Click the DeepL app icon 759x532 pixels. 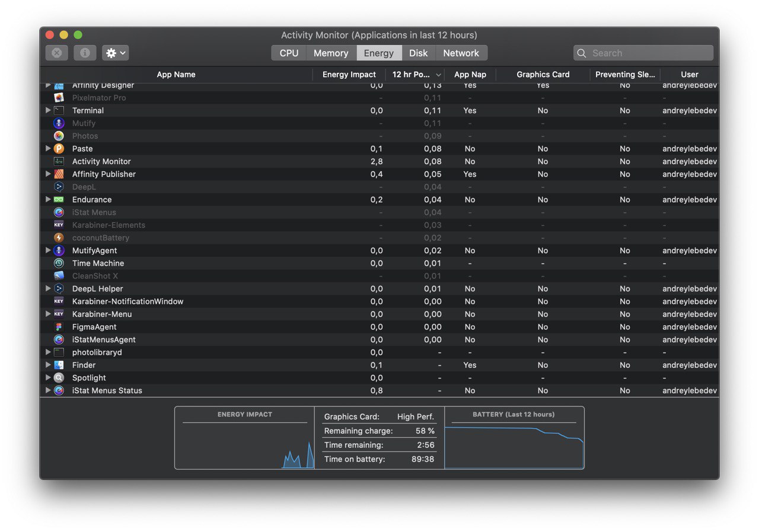click(59, 187)
